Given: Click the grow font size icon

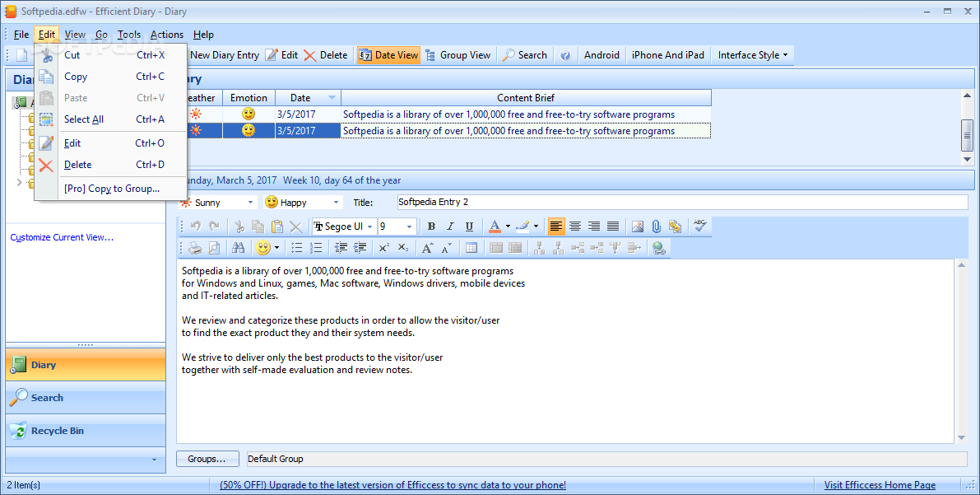Looking at the screenshot, I should pyautogui.click(x=428, y=248).
